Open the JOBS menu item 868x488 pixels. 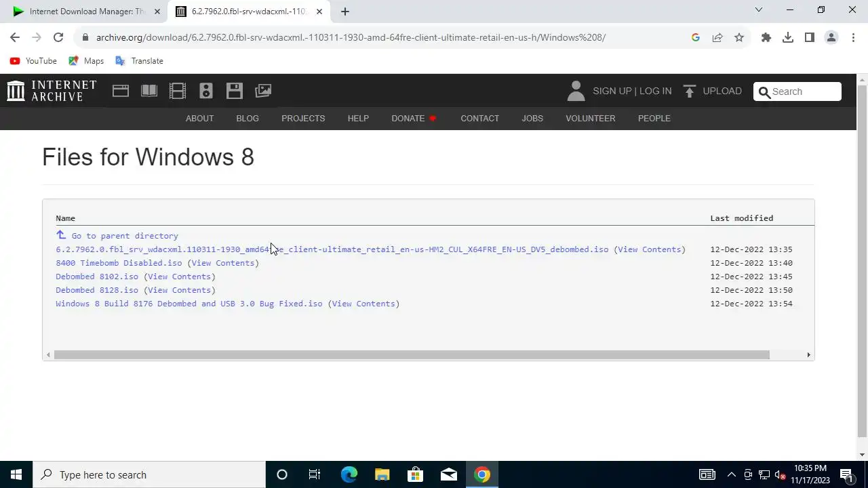pyautogui.click(x=532, y=118)
